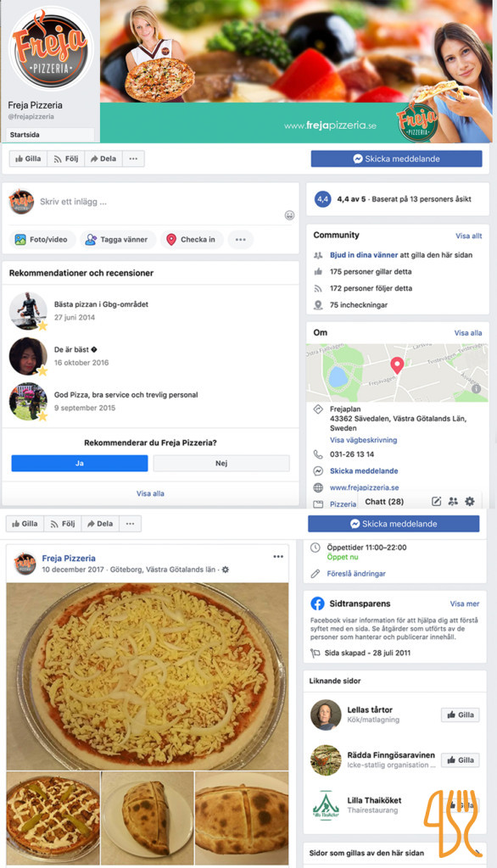Open the Freja Pizzeria logo profile picture
The image size is (497, 868).
(x=50, y=47)
